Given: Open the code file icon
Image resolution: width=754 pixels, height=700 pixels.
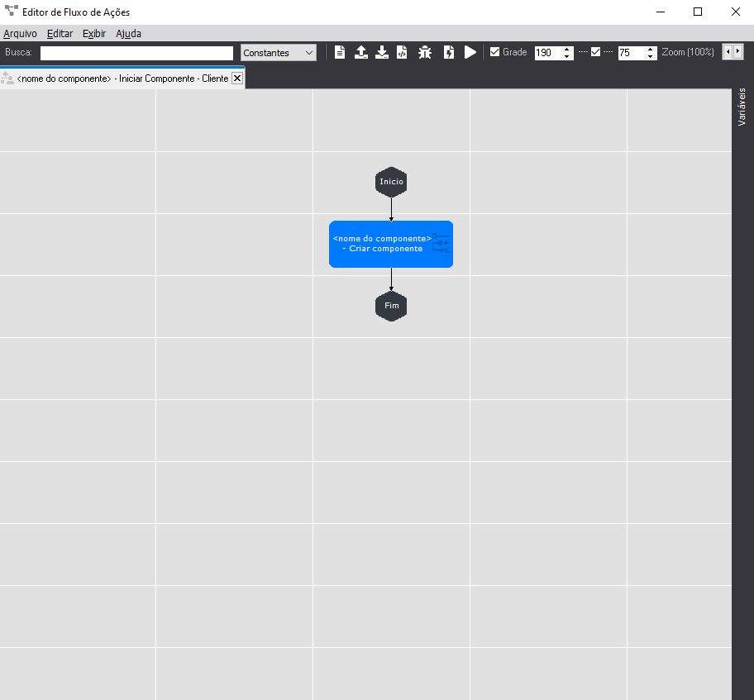Looking at the screenshot, I should pos(402,53).
